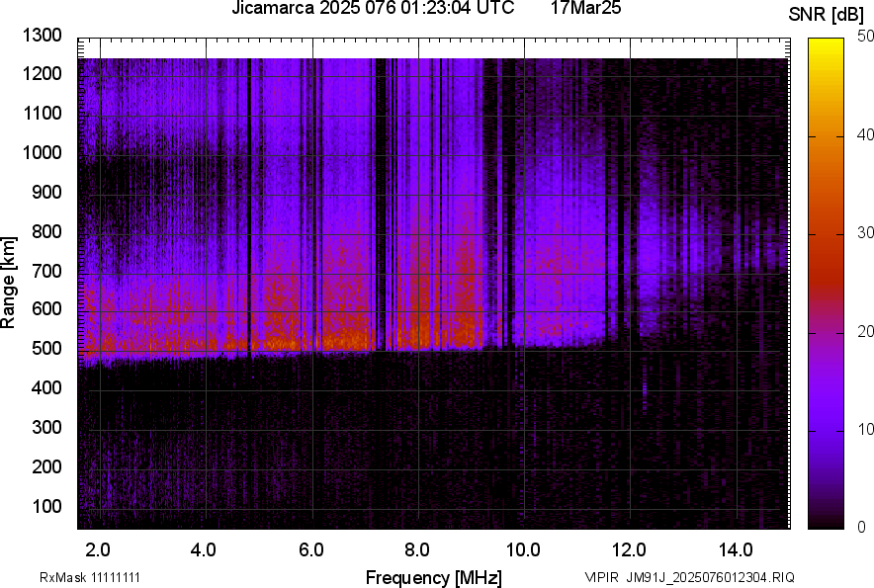
Task: Click the VIPIR JM91J file name label
Action: (689, 577)
